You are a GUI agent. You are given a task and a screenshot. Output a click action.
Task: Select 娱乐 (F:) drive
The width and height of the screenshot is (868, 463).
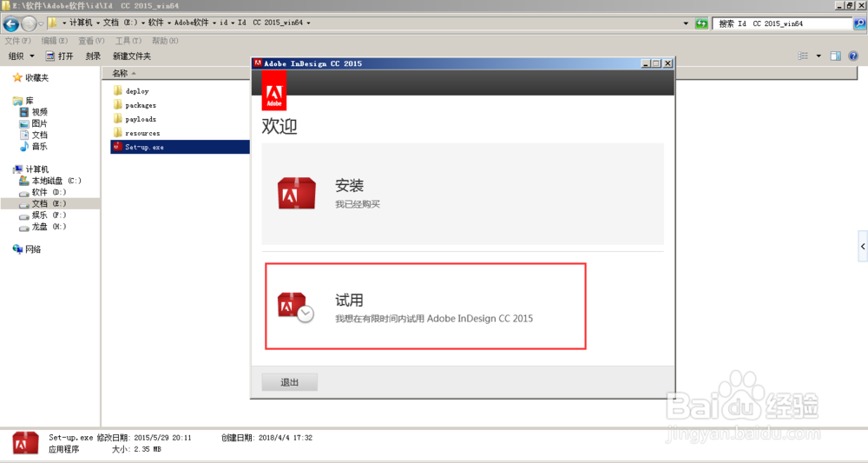43,215
